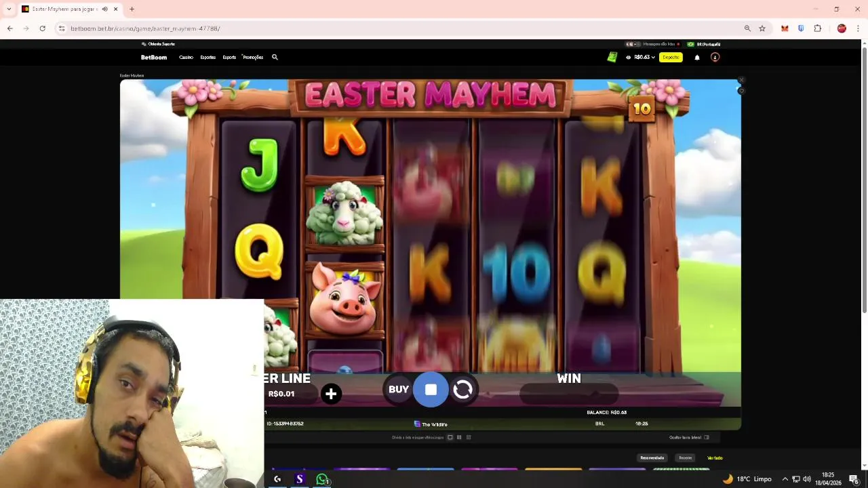Open the zoom magnifier in address bar
Viewport: 868px width, 488px height.
click(x=747, y=28)
